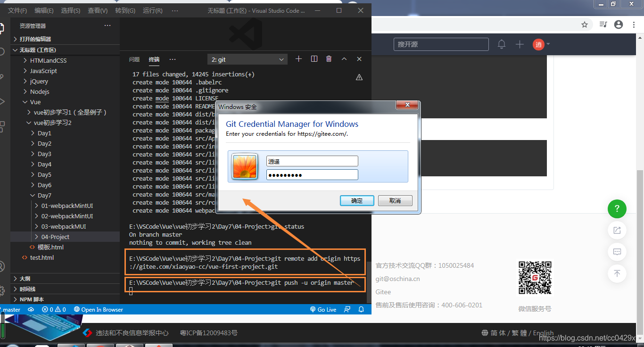644x347 pixels.
Task: Open Chrome three-dot menu
Action: click(634, 25)
